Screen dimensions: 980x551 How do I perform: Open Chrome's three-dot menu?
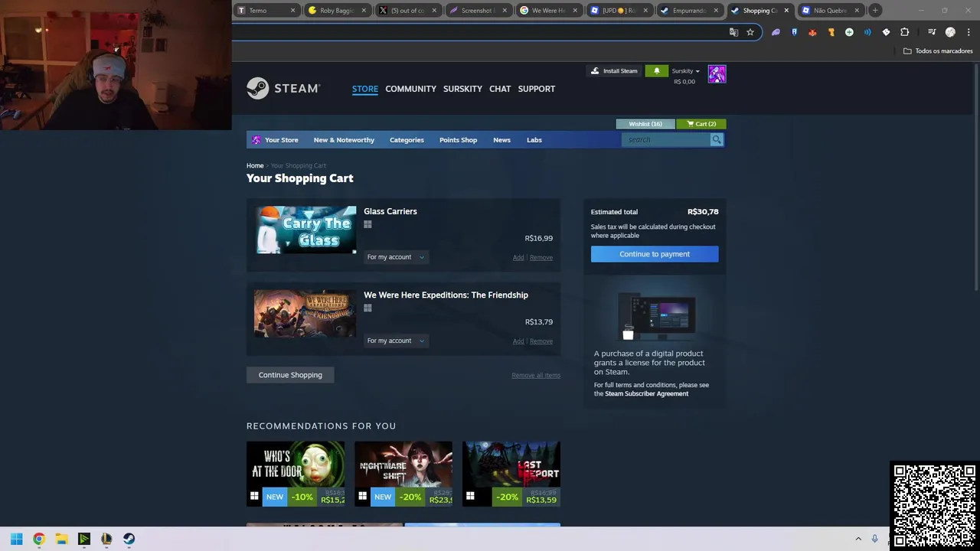[x=969, y=32]
